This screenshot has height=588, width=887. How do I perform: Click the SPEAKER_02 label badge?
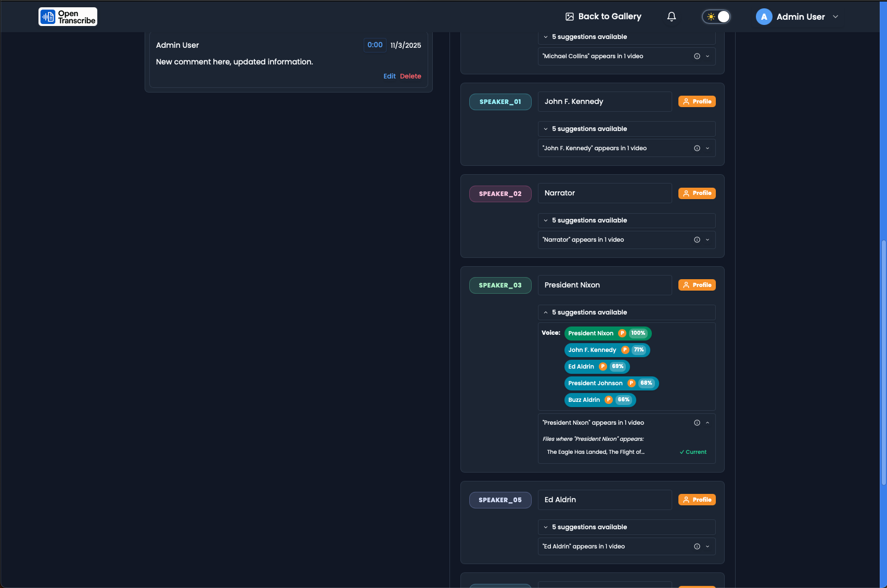pos(500,194)
